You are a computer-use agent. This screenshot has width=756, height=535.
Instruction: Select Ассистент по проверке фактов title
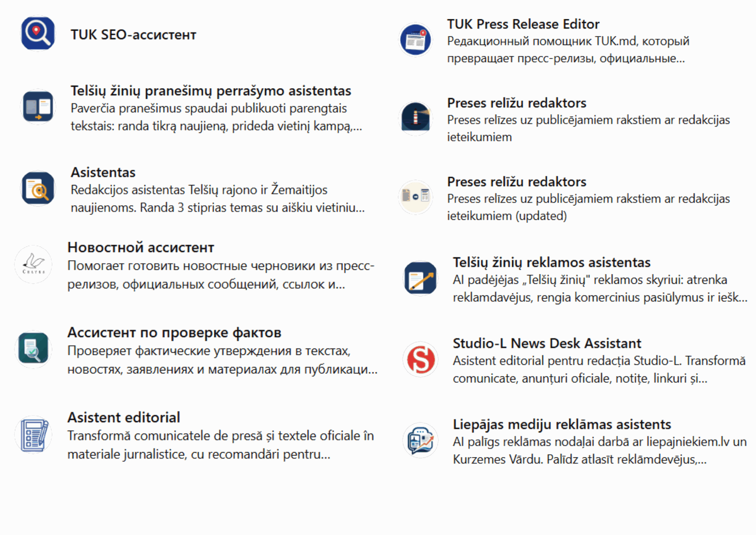tap(174, 332)
